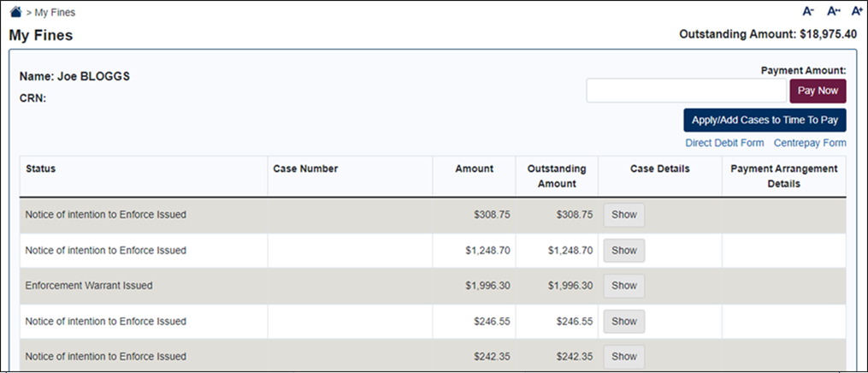Click the Outstanding Amount column header

(x=557, y=176)
